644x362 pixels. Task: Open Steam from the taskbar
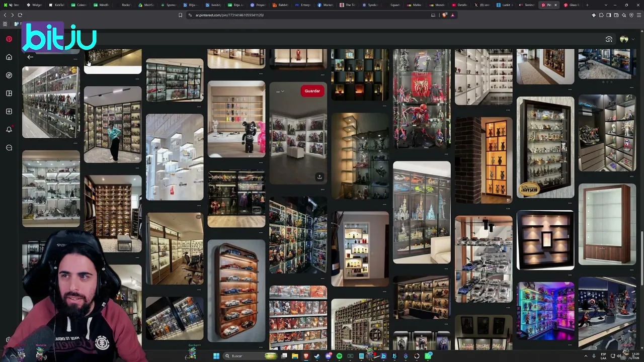317,356
